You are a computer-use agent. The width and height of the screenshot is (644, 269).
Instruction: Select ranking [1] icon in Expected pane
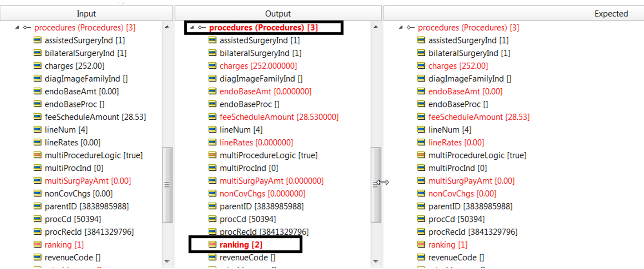click(421, 245)
